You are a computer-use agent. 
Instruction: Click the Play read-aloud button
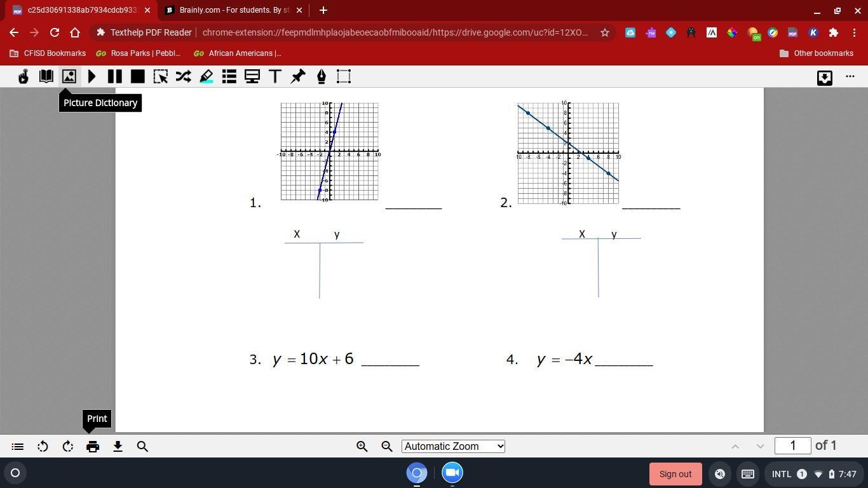tap(92, 77)
